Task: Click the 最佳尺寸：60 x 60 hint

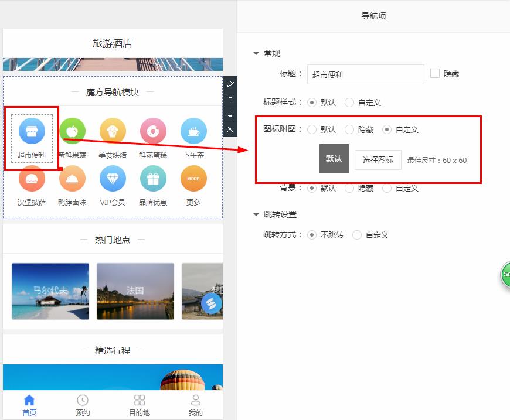Action: click(x=437, y=161)
